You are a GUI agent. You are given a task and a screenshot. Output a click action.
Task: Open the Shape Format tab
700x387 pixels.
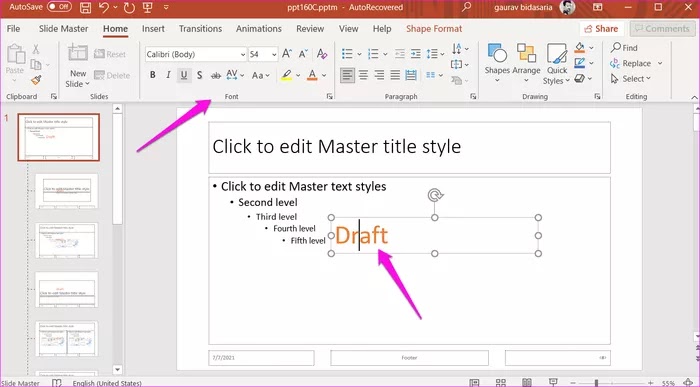[434, 29]
